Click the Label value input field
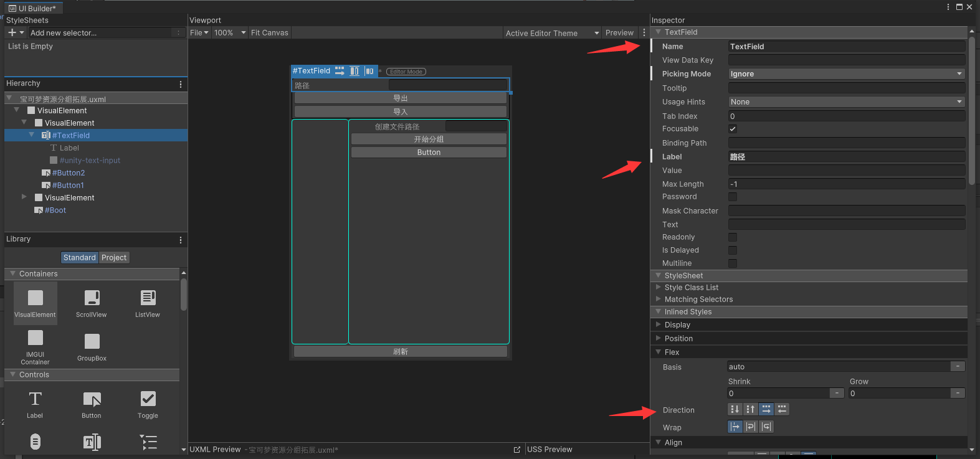The height and width of the screenshot is (459, 980). pos(847,156)
